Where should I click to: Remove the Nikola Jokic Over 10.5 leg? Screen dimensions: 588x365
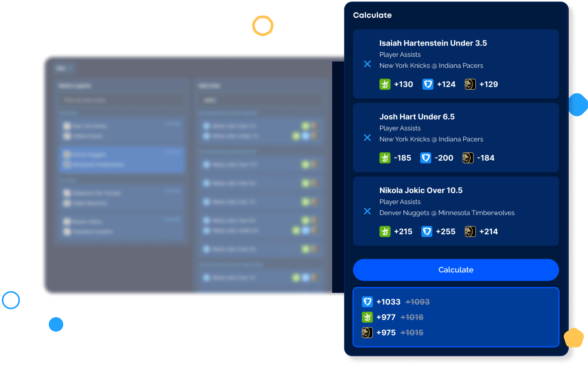[367, 211]
